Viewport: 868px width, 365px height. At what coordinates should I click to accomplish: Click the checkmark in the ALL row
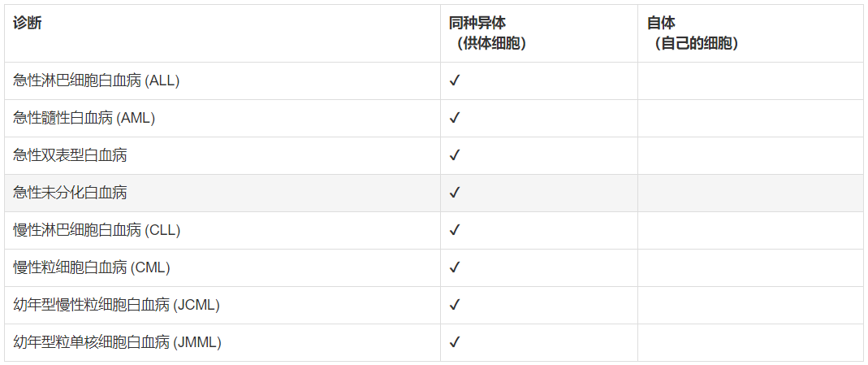click(455, 80)
